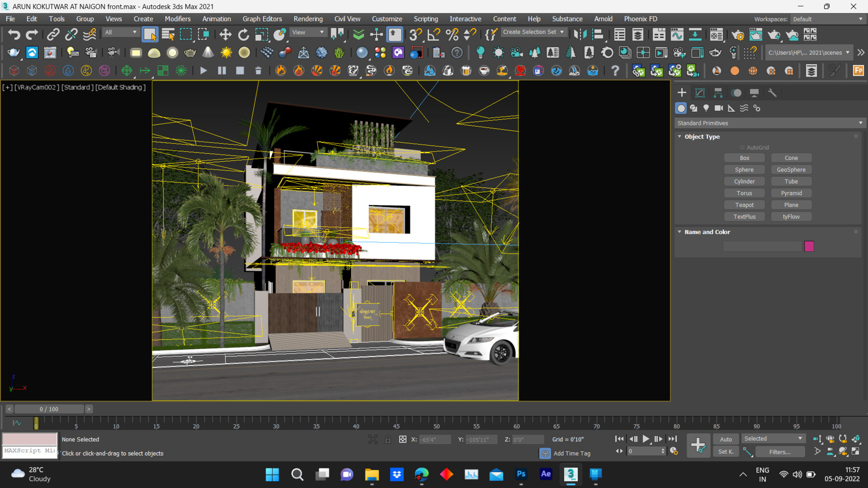
Task: Open the Material Editor
Action: (x=716, y=35)
